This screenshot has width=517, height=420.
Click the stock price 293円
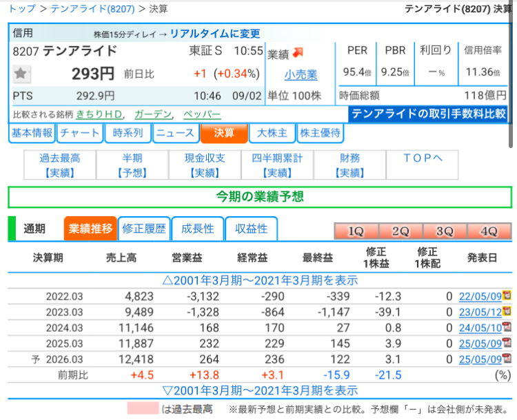93,74
